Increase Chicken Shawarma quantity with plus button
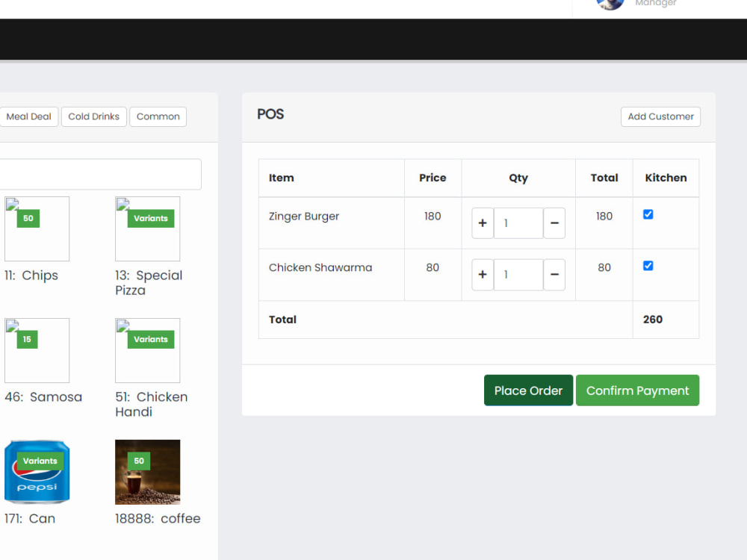 coord(482,275)
